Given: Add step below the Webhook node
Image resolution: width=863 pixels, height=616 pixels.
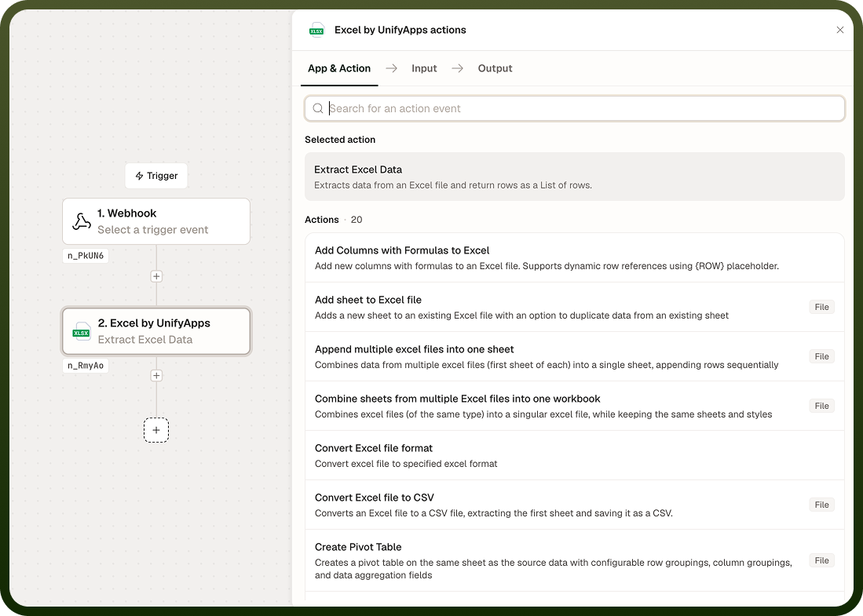Looking at the screenshot, I should [156, 276].
